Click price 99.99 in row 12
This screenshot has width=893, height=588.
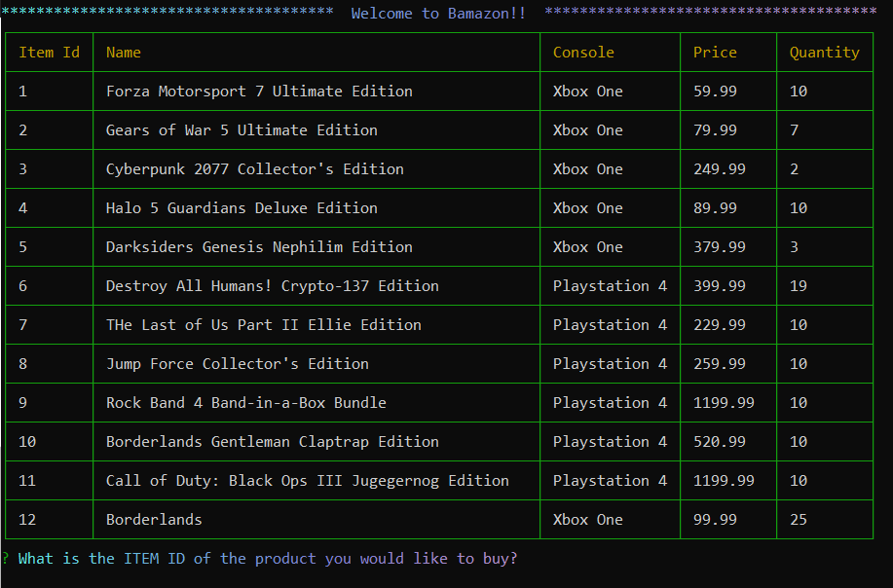click(715, 520)
